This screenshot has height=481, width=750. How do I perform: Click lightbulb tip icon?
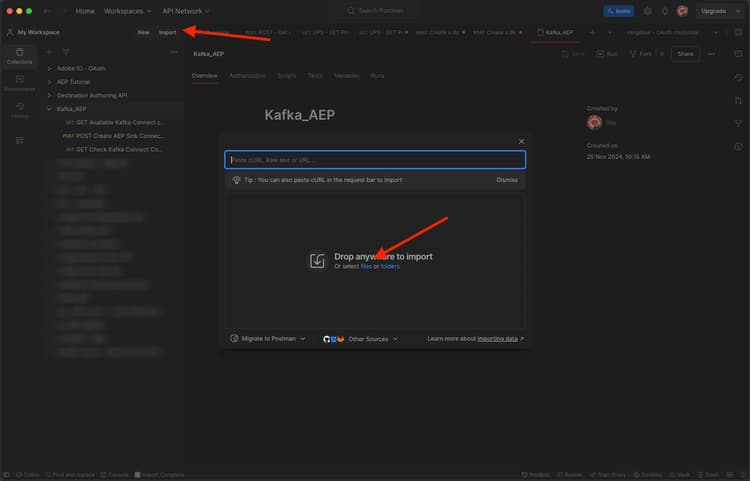[236, 180]
